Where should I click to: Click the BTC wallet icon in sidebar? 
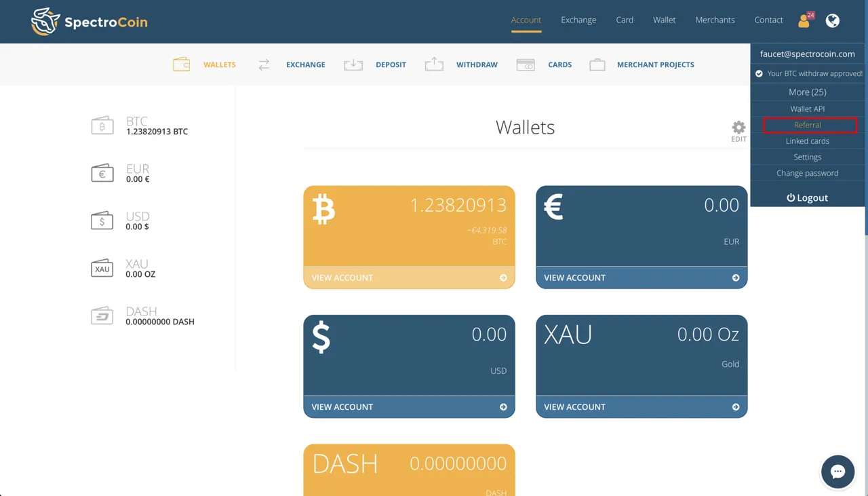pos(102,126)
